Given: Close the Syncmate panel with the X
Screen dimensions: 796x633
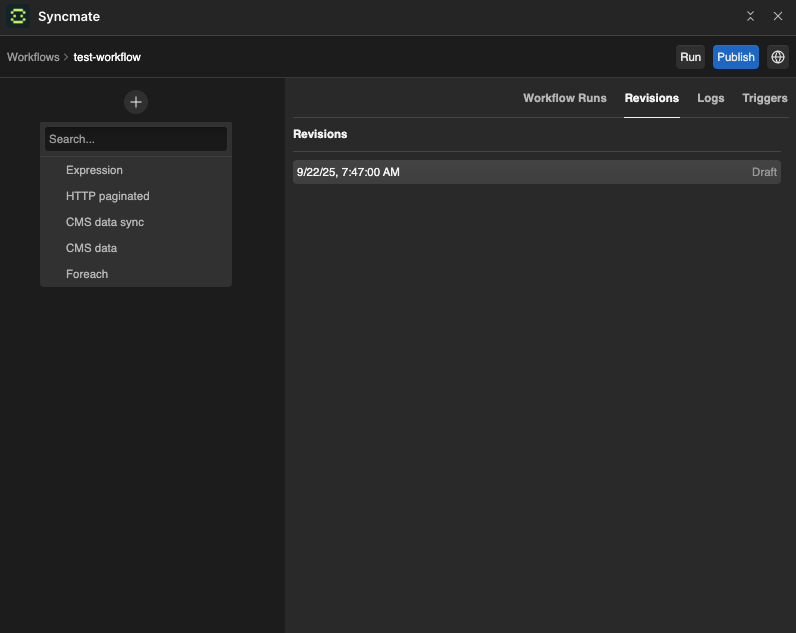Looking at the screenshot, I should [777, 17].
